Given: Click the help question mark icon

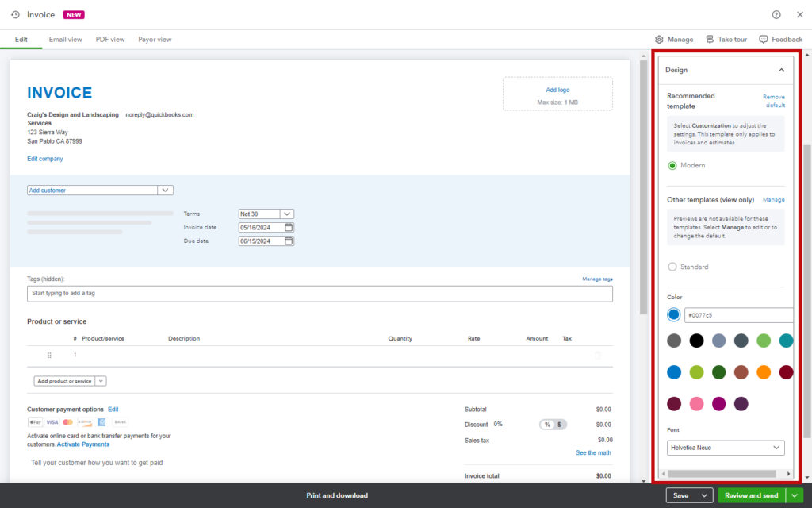Looking at the screenshot, I should coord(776,13).
